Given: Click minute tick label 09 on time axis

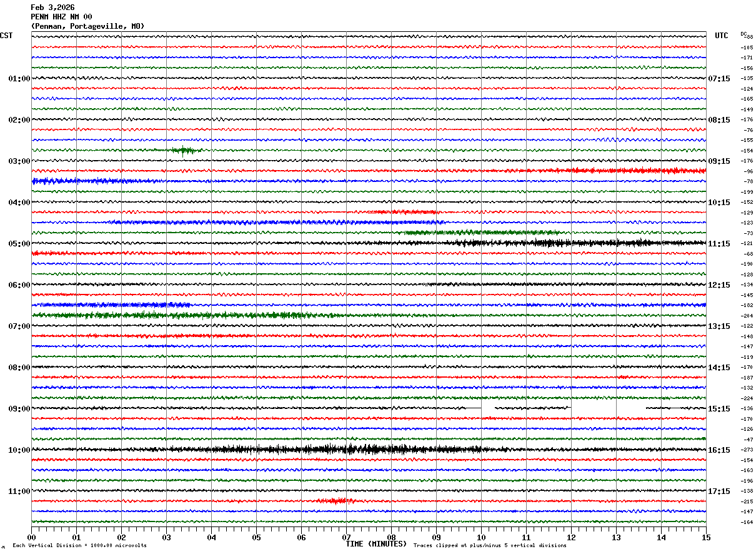Looking at the screenshot, I should tap(436, 537).
